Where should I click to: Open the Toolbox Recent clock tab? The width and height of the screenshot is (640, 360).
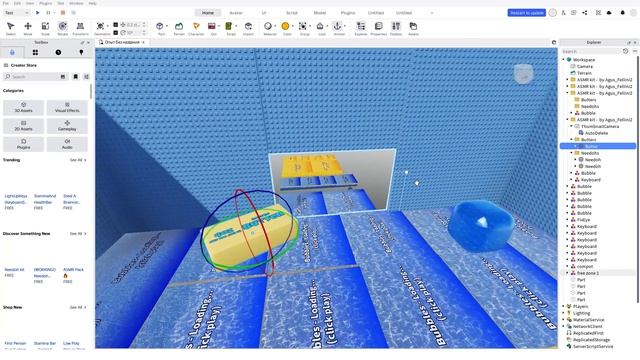58,52
